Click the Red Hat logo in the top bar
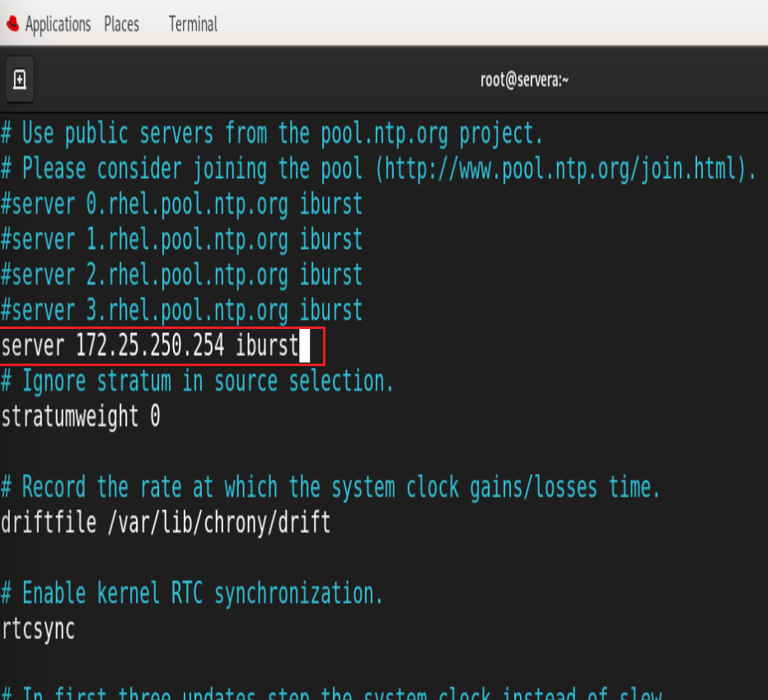 11,24
